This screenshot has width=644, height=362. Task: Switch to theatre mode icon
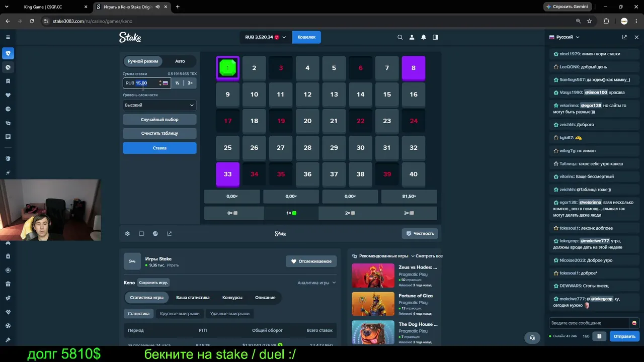141,233
